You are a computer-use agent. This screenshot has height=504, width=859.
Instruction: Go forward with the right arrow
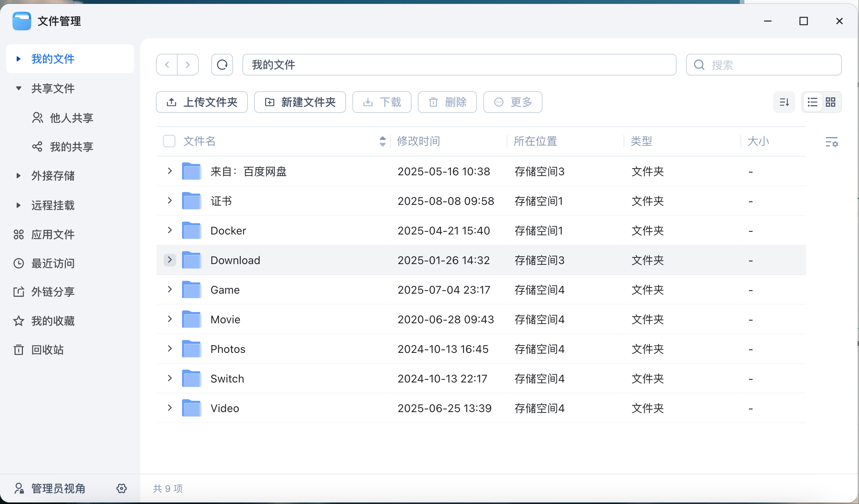coord(188,65)
